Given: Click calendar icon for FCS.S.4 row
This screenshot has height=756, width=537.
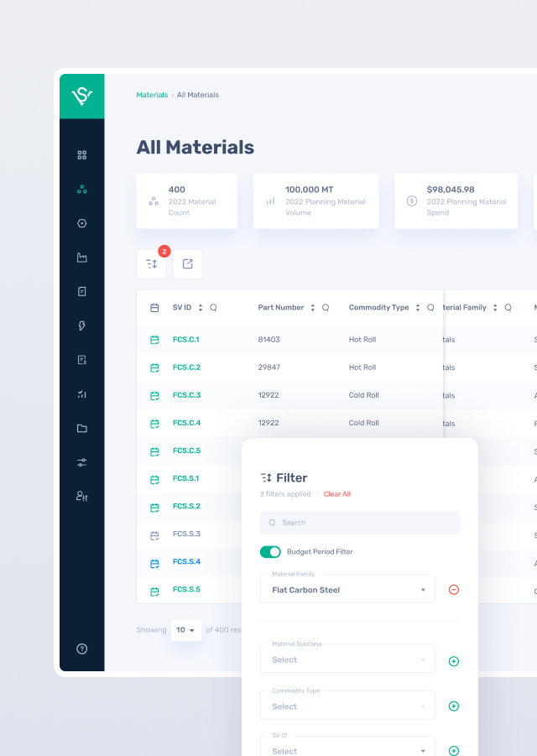Looking at the screenshot, I should tap(154, 564).
